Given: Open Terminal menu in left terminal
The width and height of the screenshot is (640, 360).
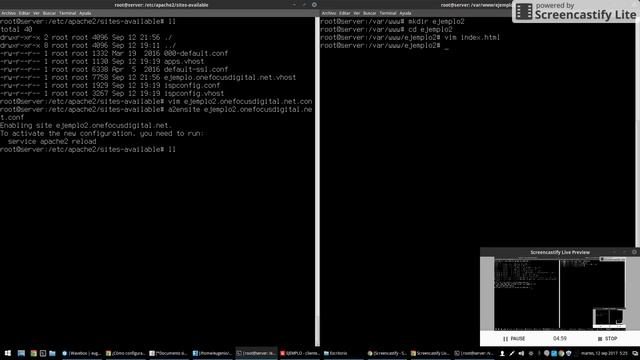Looking at the screenshot, I should (x=67, y=13).
